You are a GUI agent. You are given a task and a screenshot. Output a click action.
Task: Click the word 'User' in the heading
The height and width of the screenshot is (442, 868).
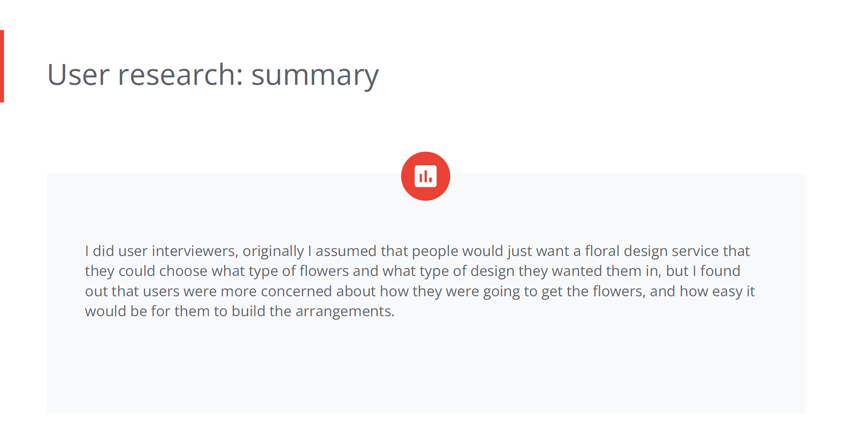click(x=79, y=75)
